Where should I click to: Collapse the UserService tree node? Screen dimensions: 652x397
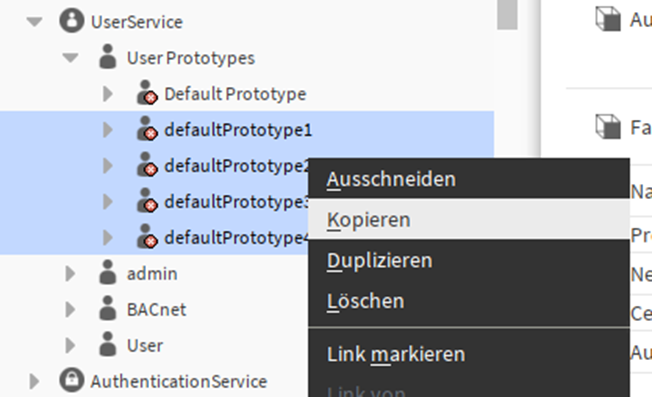point(35,22)
